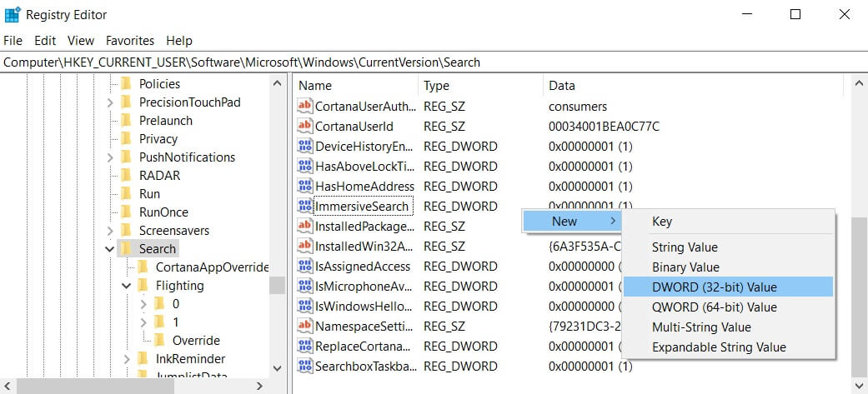Click the folder icon beside RunOnce
This screenshot has height=394, width=868.
click(x=127, y=212)
